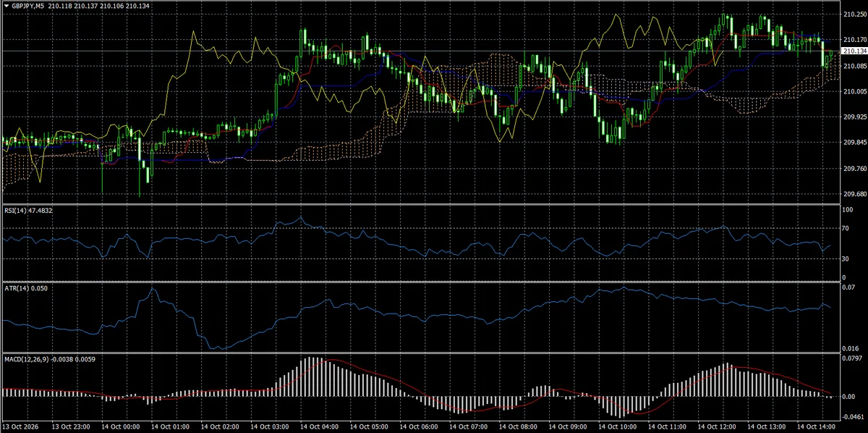Click the 209.680 price axis label
The height and width of the screenshot is (433, 868).
854,194
